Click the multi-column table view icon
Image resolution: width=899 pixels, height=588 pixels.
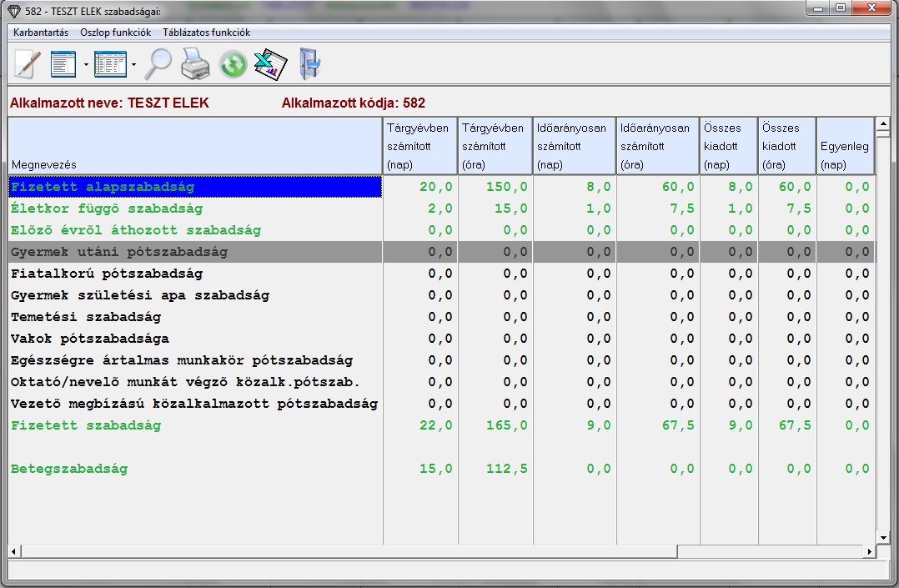(x=110, y=64)
